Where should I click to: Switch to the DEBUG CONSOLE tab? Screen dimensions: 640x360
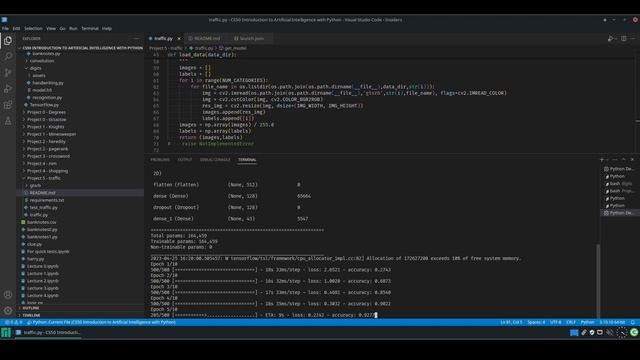(215, 160)
